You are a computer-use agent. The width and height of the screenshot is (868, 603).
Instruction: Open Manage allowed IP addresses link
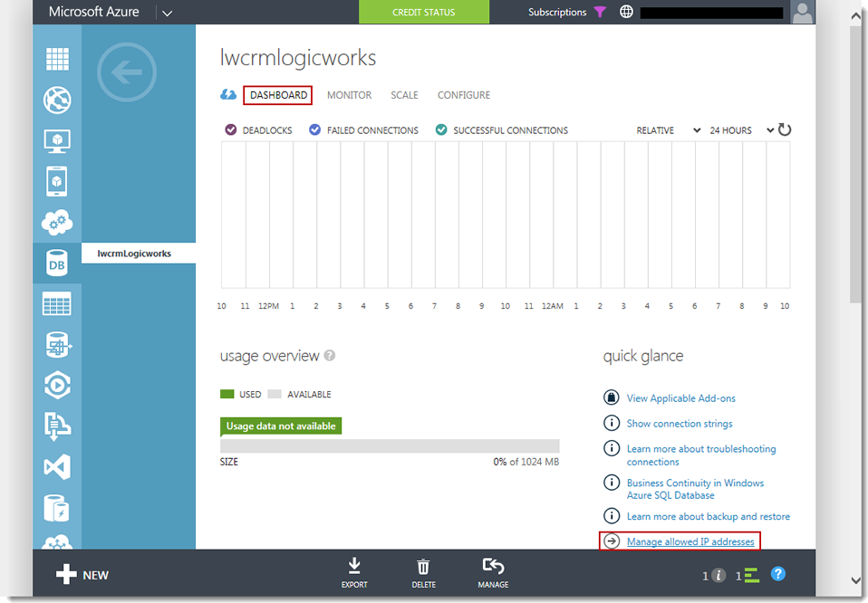pyautogui.click(x=690, y=541)
